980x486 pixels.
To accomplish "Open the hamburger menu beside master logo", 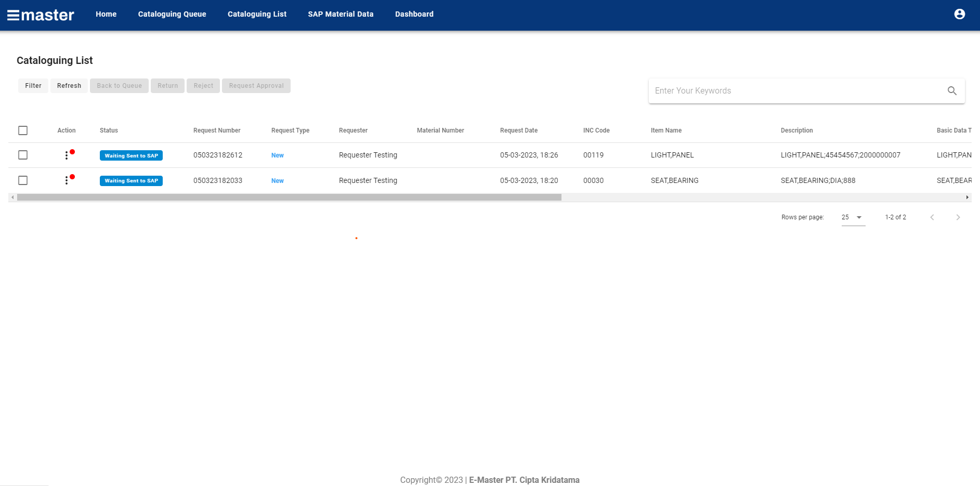I will (x=13, y=15).
